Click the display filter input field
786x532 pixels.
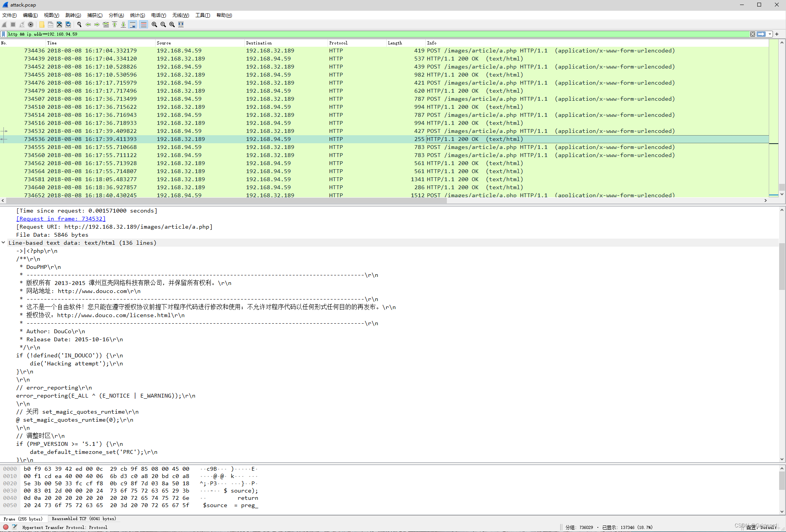coord(377,34)
